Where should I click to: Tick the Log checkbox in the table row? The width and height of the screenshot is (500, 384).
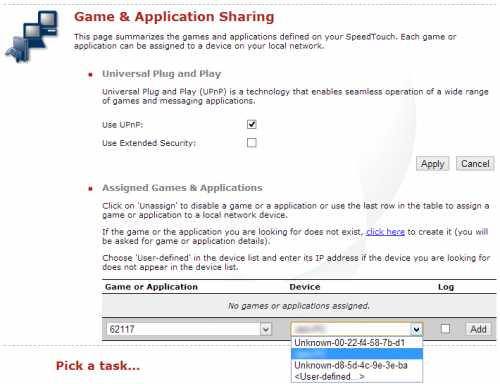pos(445,329)
